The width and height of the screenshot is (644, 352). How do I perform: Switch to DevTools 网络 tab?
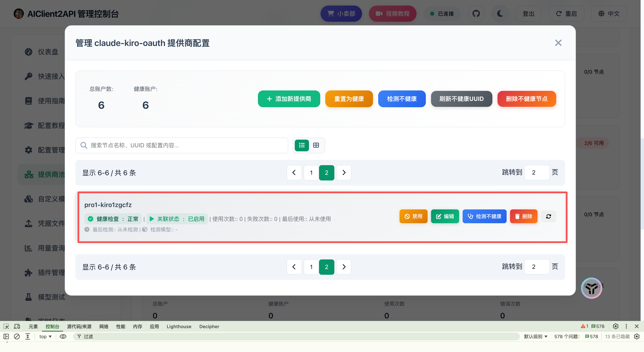point(104,326)
